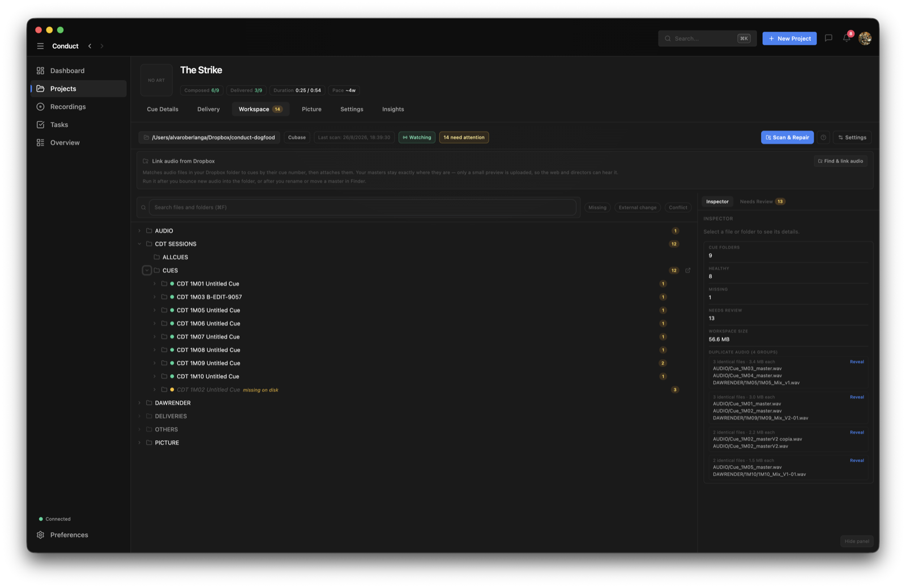Select the Workspace tab
This screenshot has width=906, height=588.
click(x=260, y=109)
